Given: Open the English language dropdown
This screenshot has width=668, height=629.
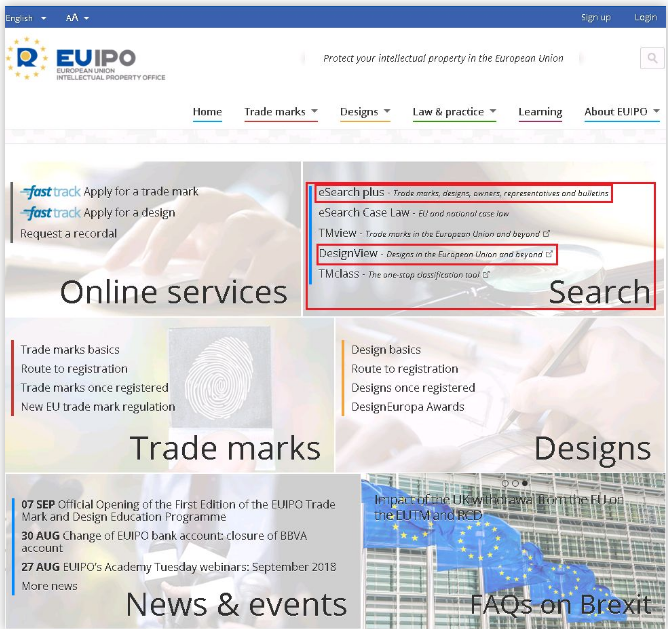Looking at the screenshot, I should point(26,18).
